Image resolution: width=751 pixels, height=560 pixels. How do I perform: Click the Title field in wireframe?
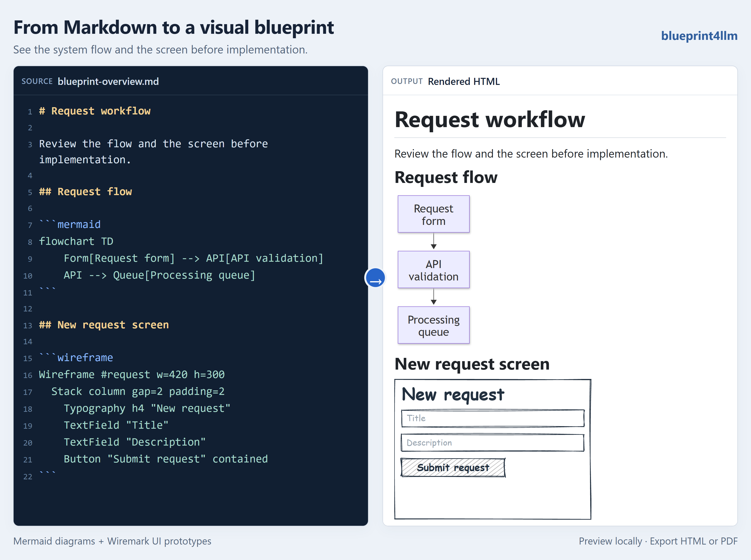[493, 418]
